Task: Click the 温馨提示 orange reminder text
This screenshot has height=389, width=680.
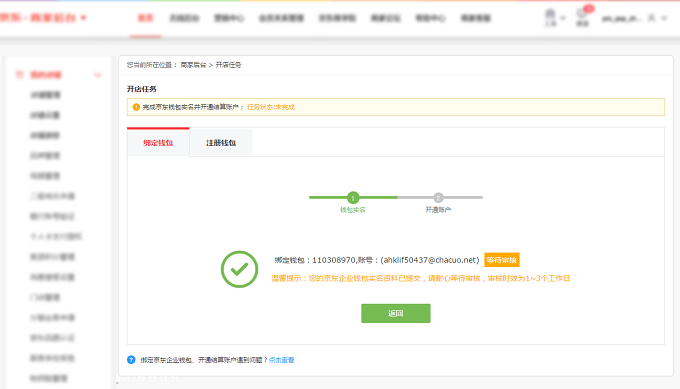Action: click(420, 278)
